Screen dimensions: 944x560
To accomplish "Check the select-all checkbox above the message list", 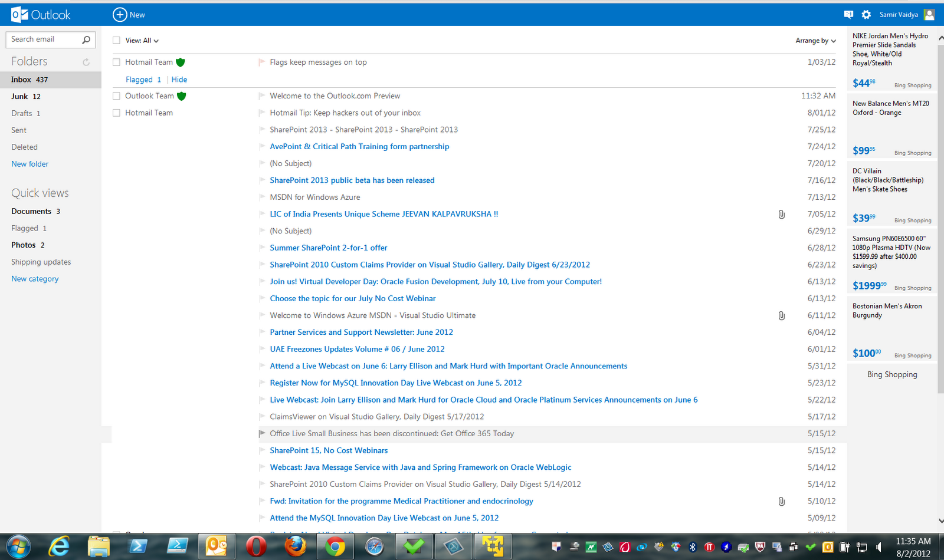I will [116, 40].
